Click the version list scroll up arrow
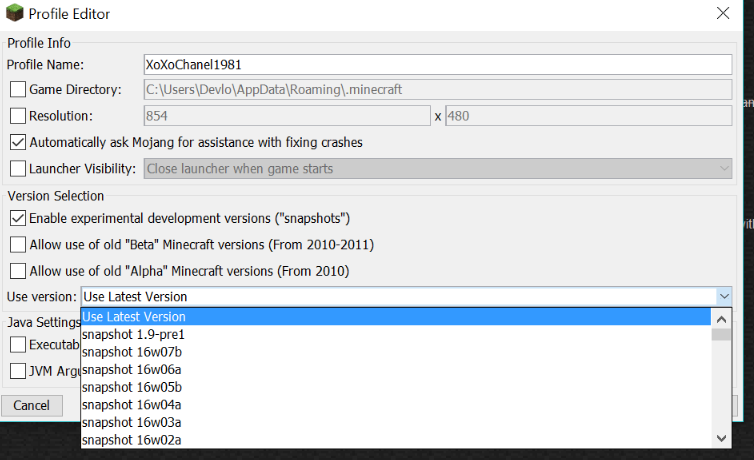This screenshot has height=460, width=754. [x=720, y=317]
